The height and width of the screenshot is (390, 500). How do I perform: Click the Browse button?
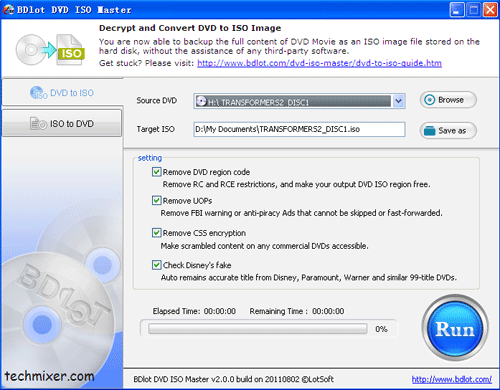(x=448, y=100)
